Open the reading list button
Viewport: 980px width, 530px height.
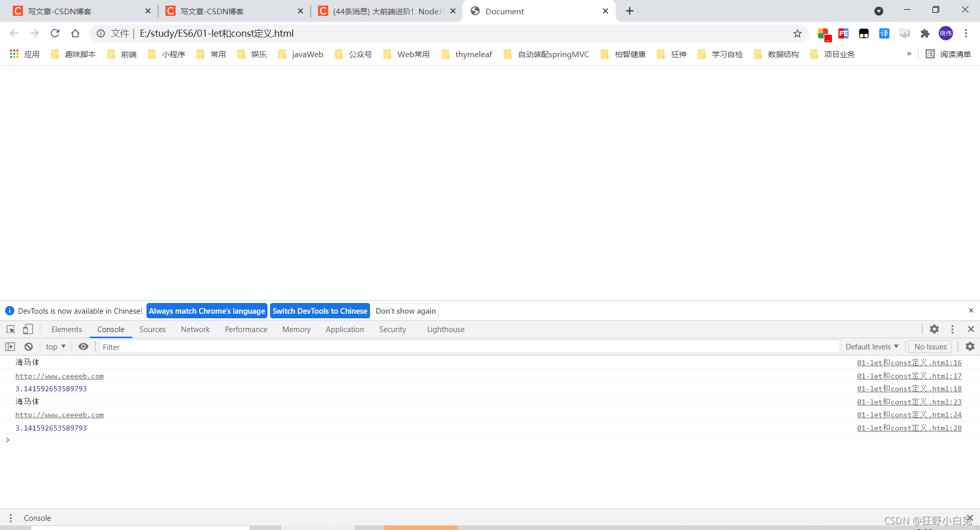(948, 54)
